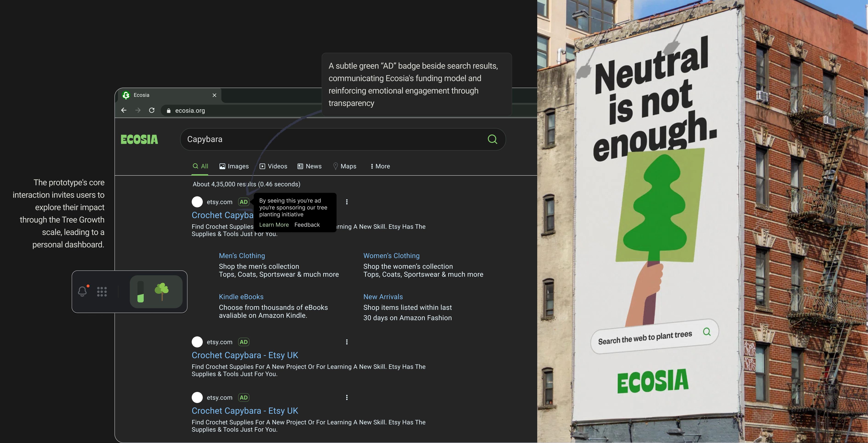The image size is (868, 443).
Task: Expand the More search filters menu
Action: (380, 166)
